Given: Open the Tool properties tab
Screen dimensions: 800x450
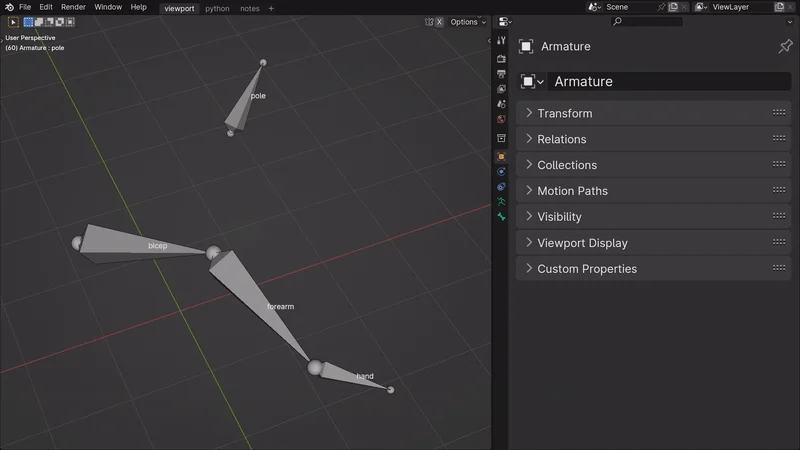Looking at the screenshot, I should 501,40.
